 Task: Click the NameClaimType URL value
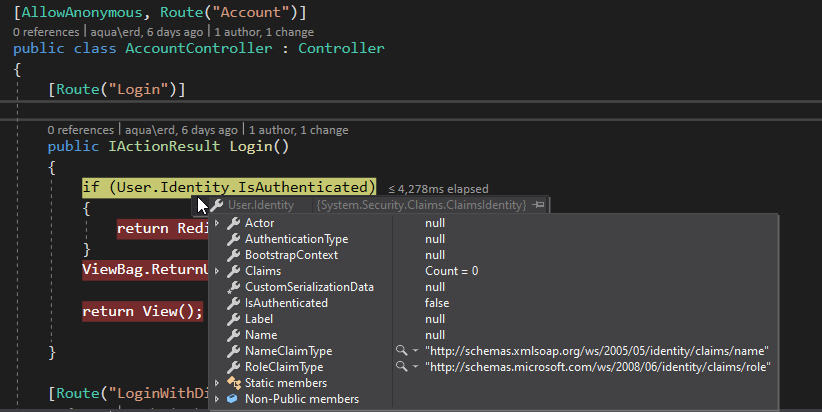point(597,351)
